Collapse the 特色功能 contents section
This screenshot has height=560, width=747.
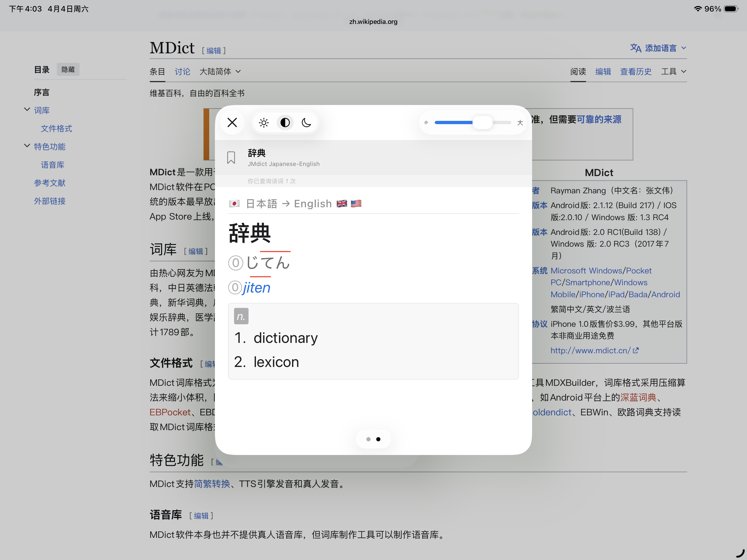tap(27, 145)
